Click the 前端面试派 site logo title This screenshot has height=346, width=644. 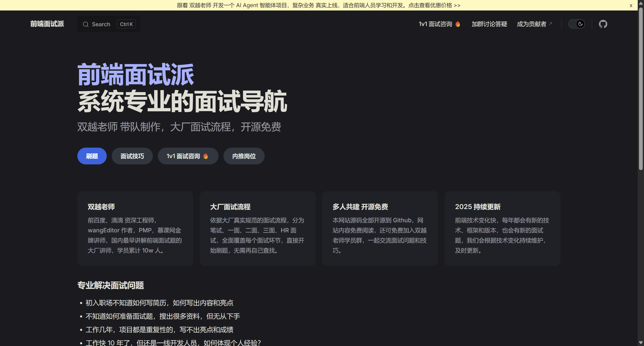pyautogui.click(x=47, y=24)
